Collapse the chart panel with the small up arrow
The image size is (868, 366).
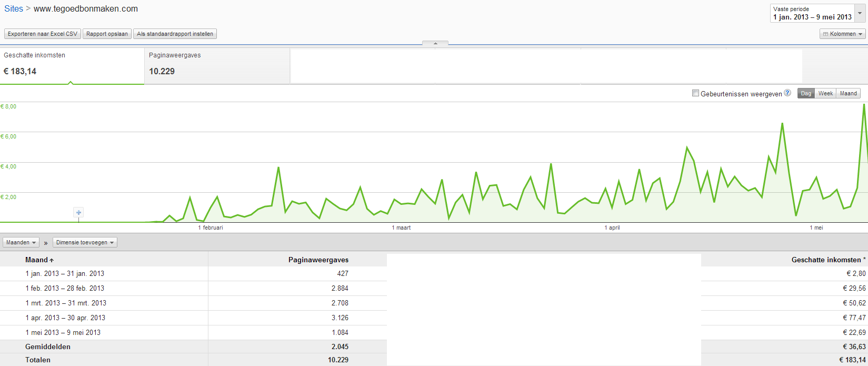point(435,43)
